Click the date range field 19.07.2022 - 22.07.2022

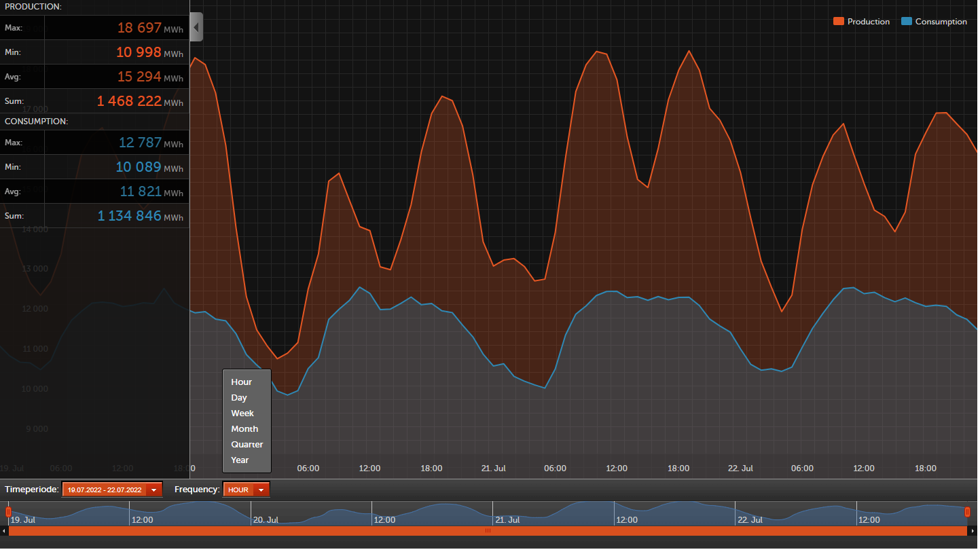[105, 490]
